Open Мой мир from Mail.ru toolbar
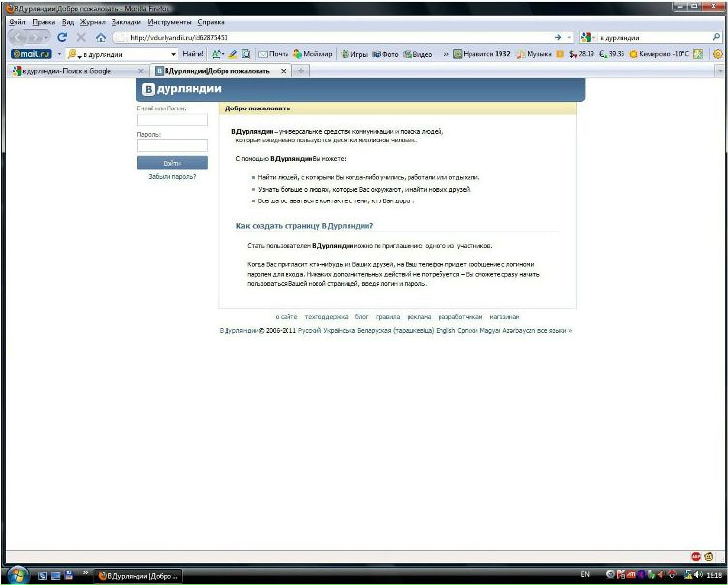Viewport: 728px width, 585px height. 313,54
